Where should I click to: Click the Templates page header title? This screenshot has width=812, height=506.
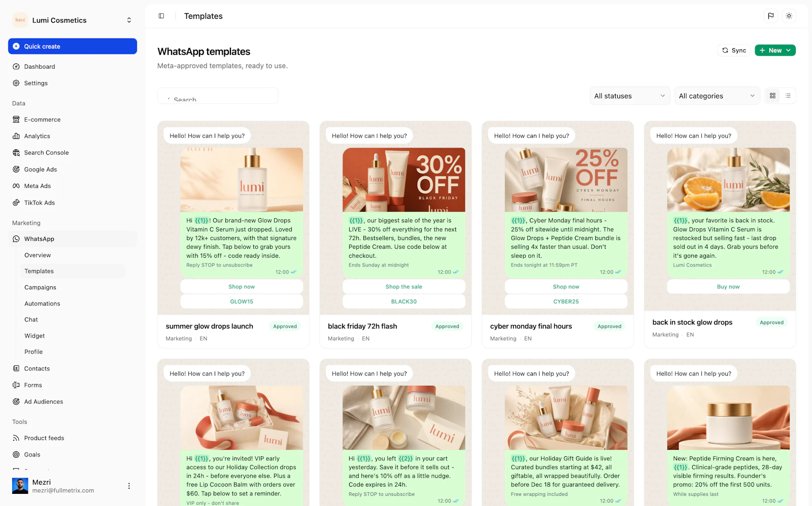204,16
